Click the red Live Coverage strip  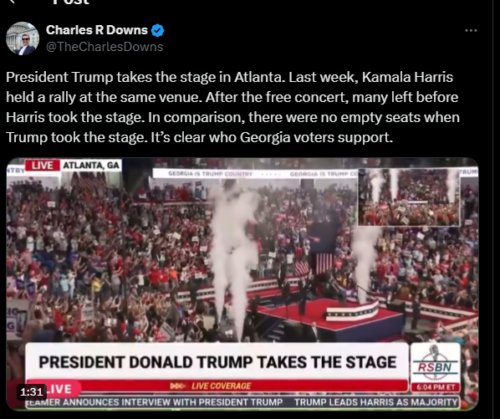pos(217,386)
